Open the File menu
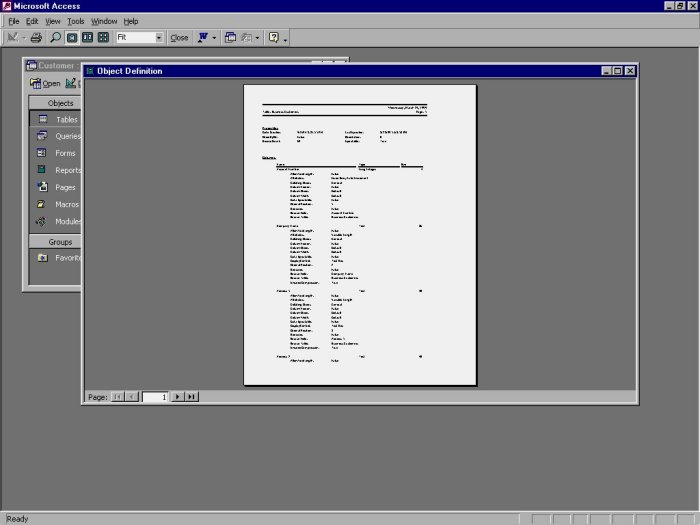The width and height of the screenshot is (700, 525). (14, 21)
